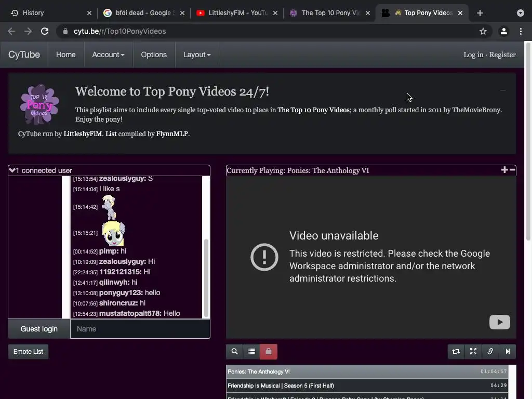Open the List link in the MOTD
Viewport: 532px width, 399px height.
[111, 134]
